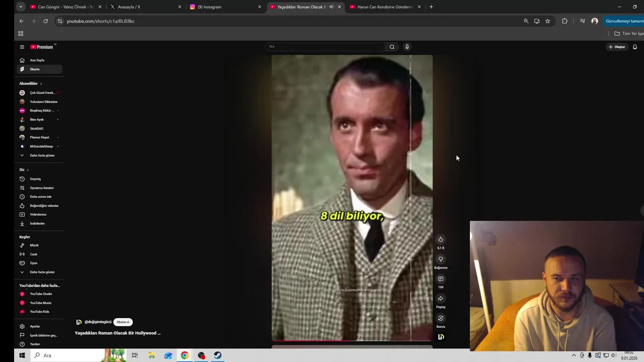Dislike the Short with thumbs down
Viewport: 644px width, 362px height.
tap(441, 259)
